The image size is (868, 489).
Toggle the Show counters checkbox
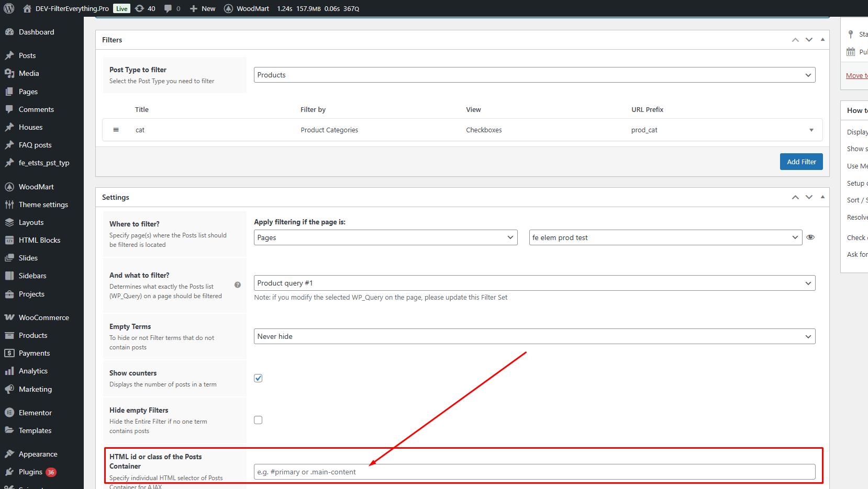tap(258, 378)
